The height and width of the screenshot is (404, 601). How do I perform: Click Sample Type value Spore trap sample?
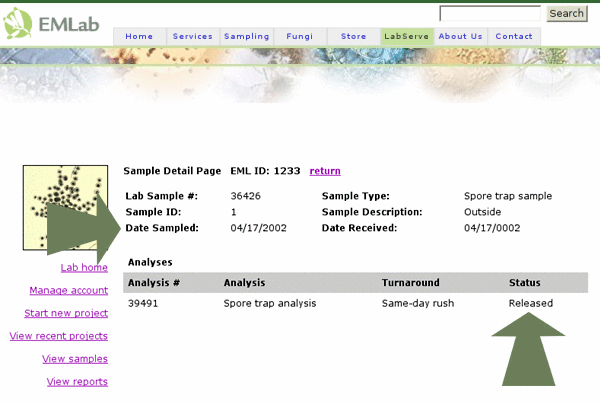pyautogui.click(x=508, y=196)
